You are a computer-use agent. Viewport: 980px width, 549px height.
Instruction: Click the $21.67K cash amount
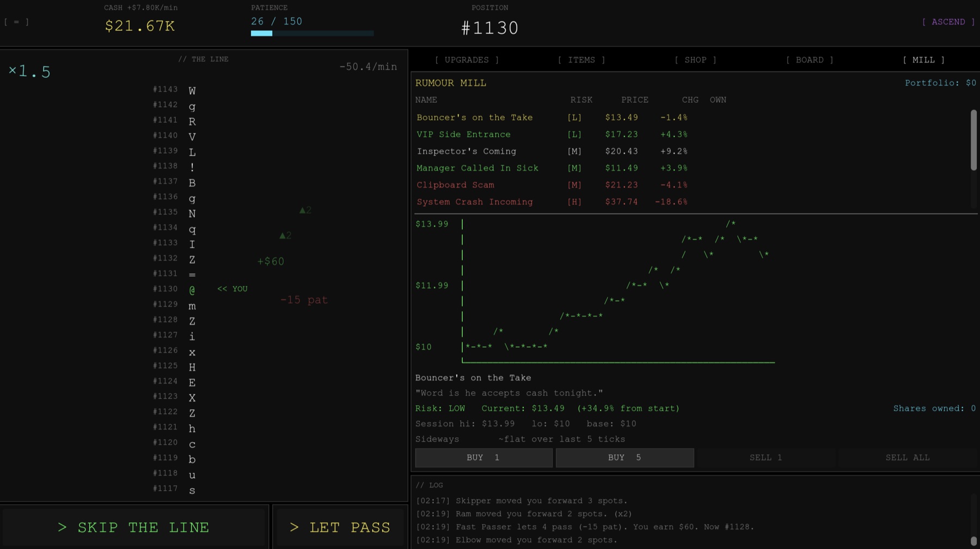(140, 26)
